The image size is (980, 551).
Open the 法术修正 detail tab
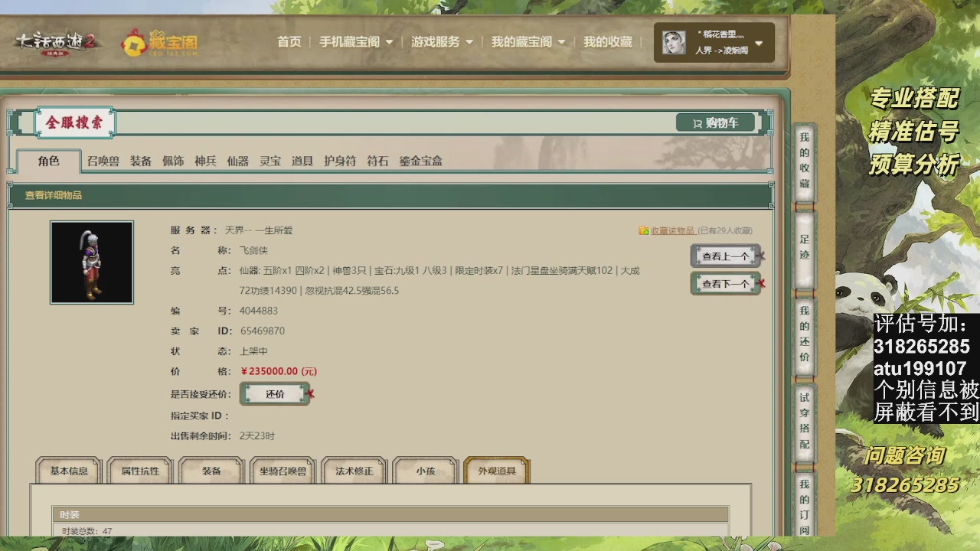point(354,471)
